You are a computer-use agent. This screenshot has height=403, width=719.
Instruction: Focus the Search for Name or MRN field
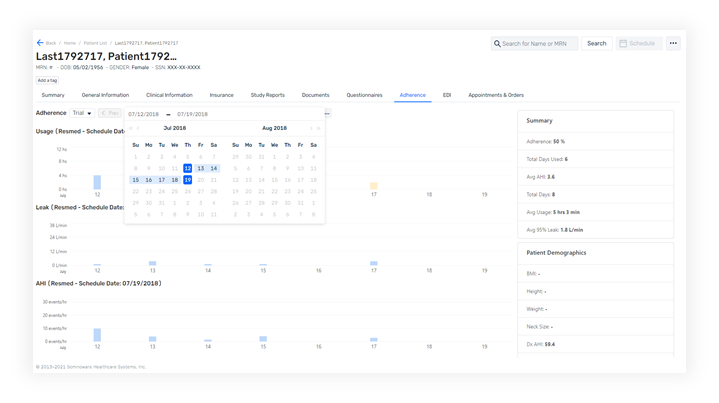click(534, 44)
